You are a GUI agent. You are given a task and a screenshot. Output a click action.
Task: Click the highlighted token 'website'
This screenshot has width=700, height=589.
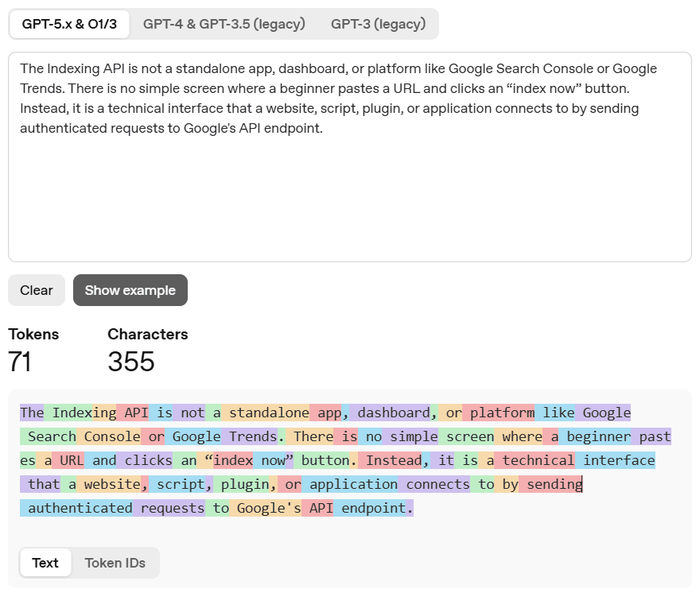(108, 484)
